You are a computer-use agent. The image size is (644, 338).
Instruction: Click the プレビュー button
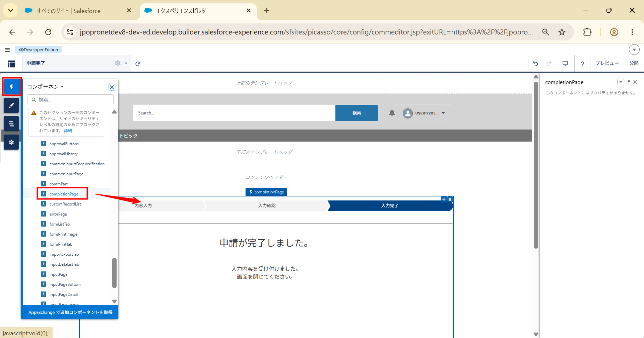click(607, 63)
